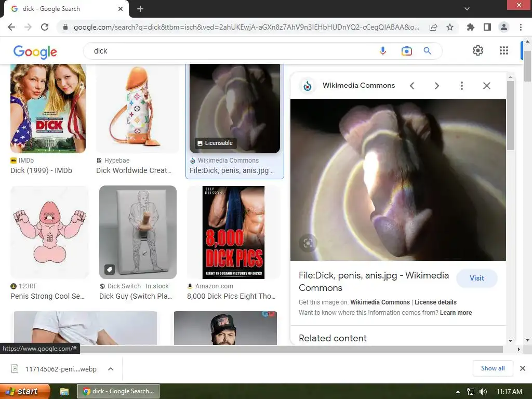View site information via lock icon

pyautogui.click(x=65, y=27)
